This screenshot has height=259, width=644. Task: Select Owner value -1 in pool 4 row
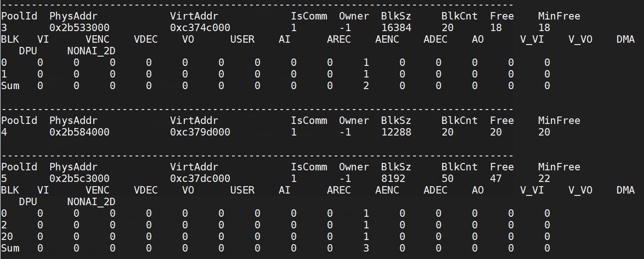[x=345, y=132]
